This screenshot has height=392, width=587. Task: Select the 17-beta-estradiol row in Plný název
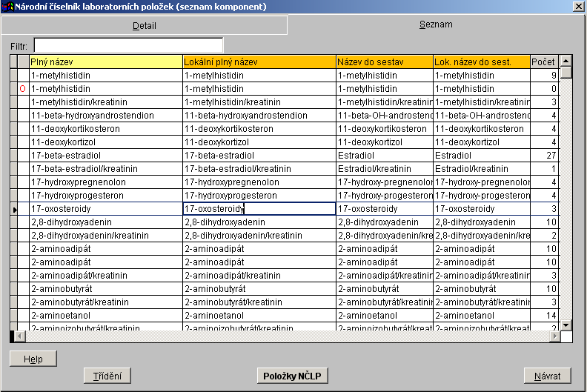click(106, 156)
